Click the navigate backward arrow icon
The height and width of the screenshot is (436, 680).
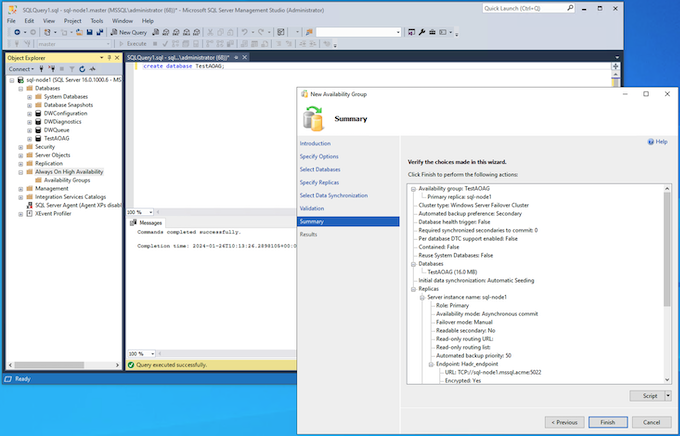point(17,32)
